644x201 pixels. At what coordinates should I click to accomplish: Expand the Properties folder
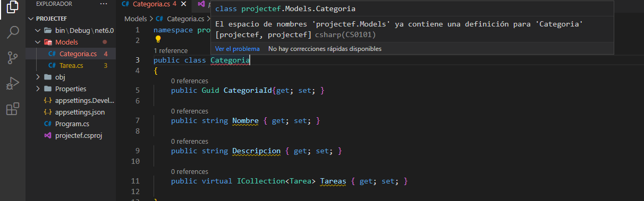(x=38, y=89)
